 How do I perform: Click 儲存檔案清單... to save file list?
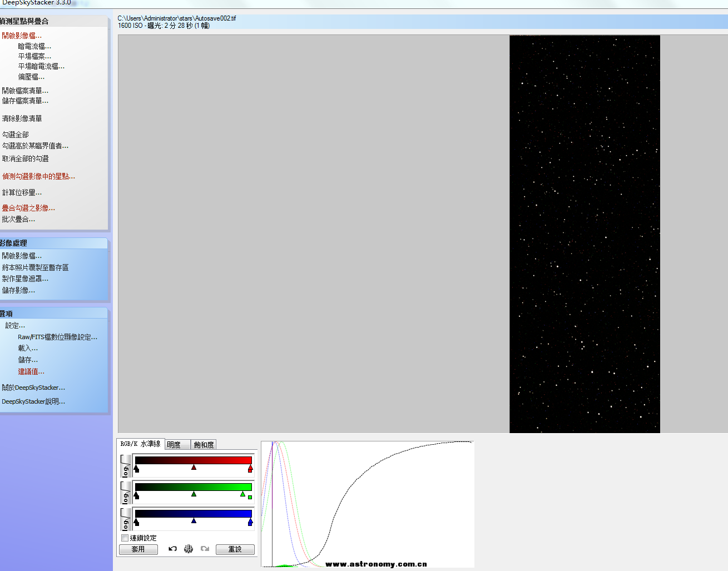click(x=25, y=101)
